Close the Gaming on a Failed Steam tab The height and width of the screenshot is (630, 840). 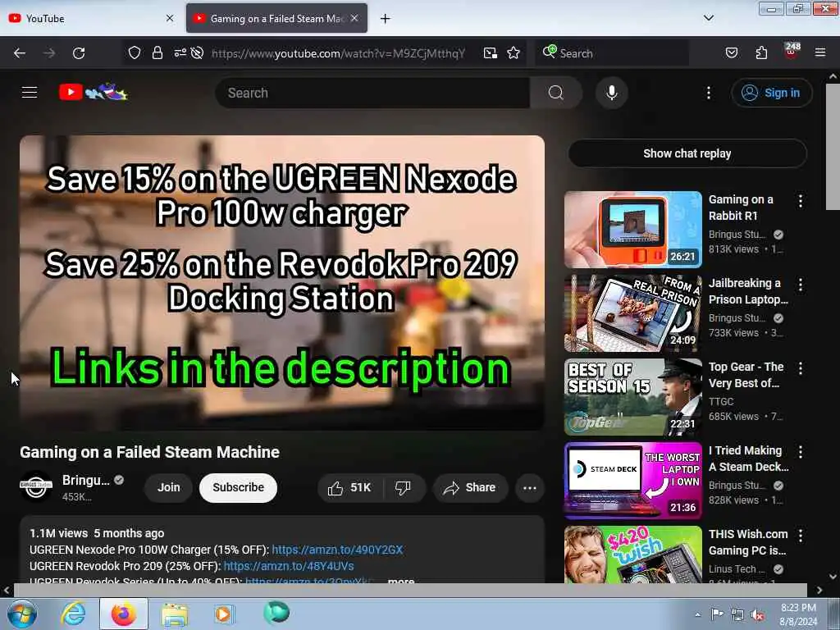354,18
